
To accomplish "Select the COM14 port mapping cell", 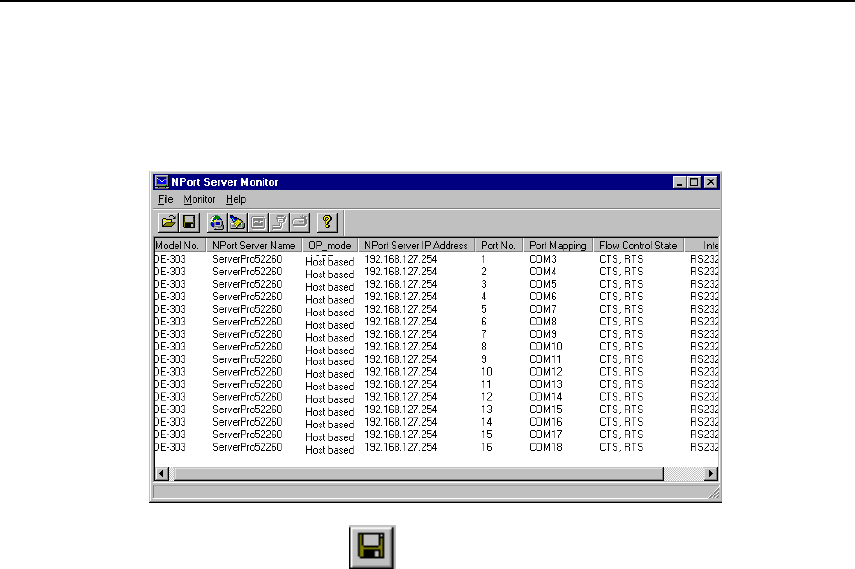I will 546,397.
